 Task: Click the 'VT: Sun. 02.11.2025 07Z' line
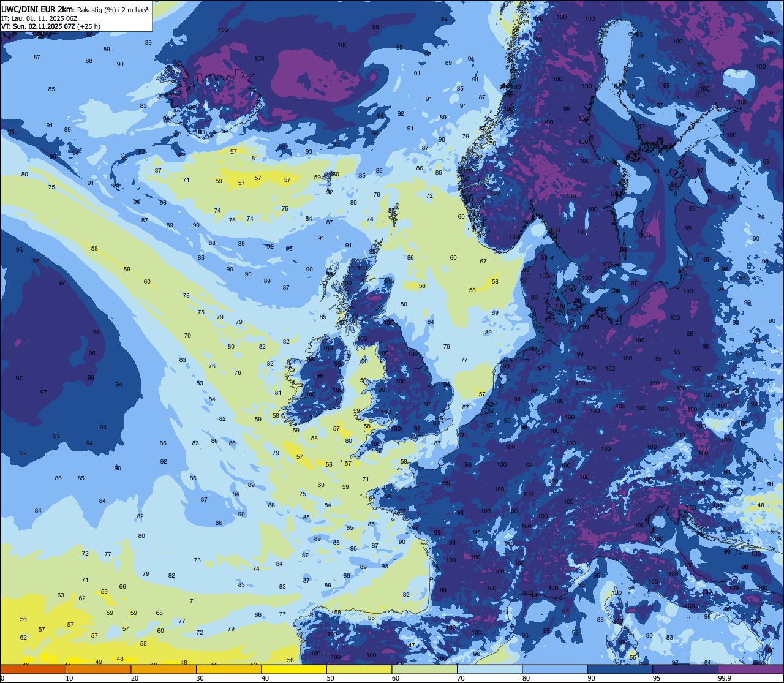tap(38, 26)
